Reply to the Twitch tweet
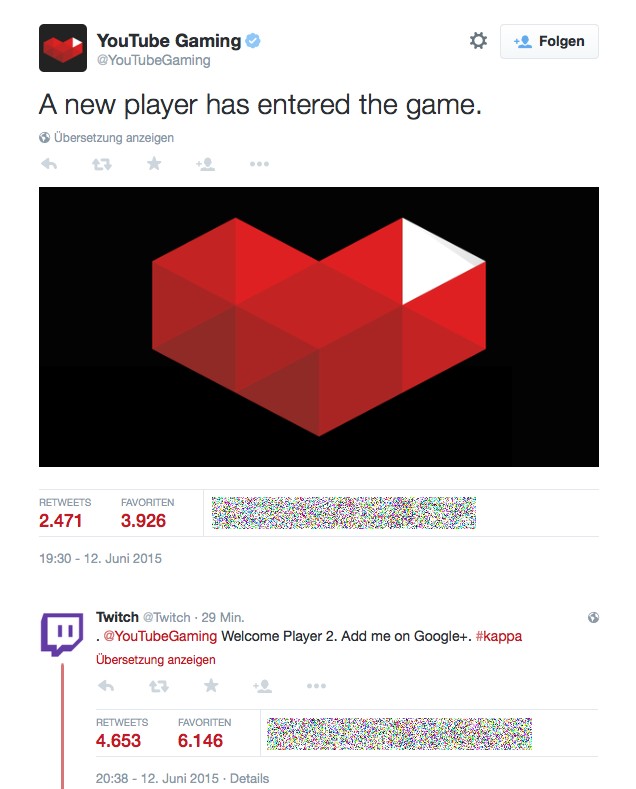The width and height of the screenshot is (636, 789). coord(106,686)
